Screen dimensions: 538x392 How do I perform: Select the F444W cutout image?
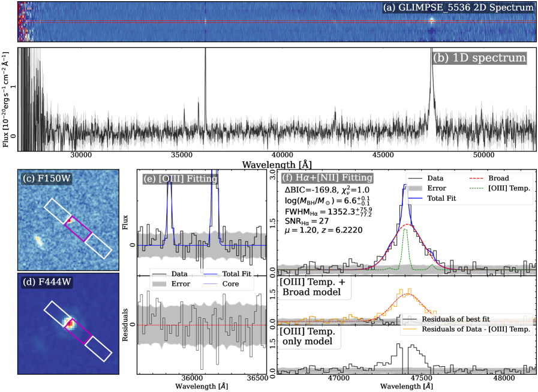68,324
